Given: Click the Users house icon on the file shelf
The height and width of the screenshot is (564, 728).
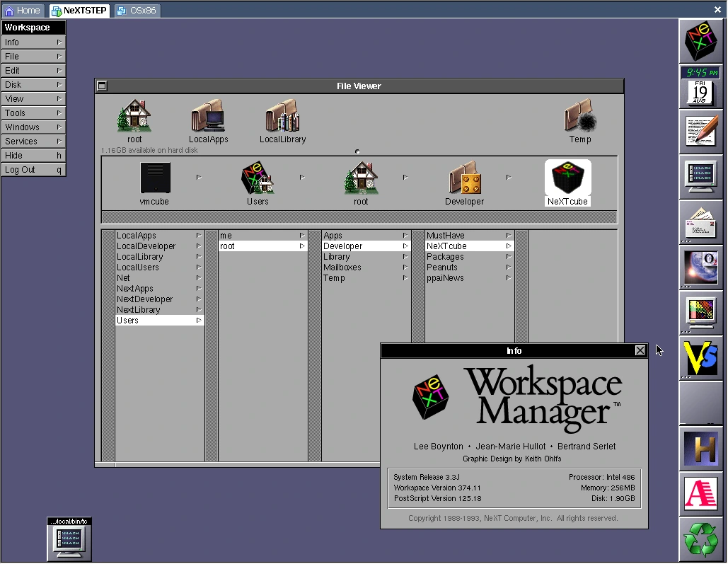Looking at the screenshot, I should click(x=258, y=180).
